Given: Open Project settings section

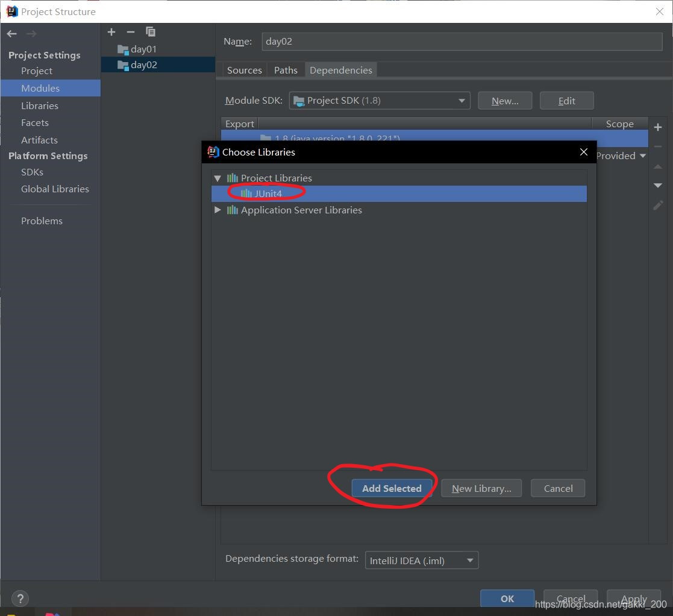Looking at the screenshot, I should point(37,71).
